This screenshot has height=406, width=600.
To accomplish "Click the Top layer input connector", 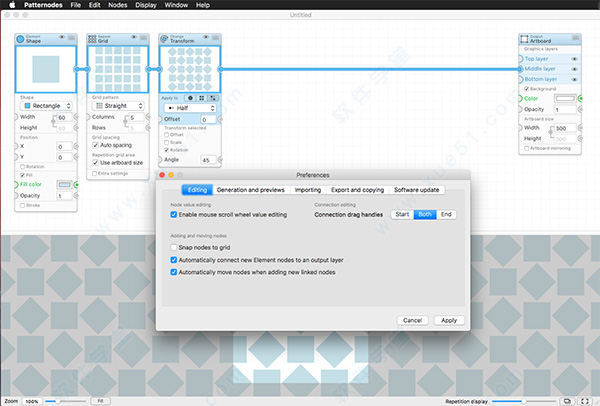I will click(x=520, y=59).
